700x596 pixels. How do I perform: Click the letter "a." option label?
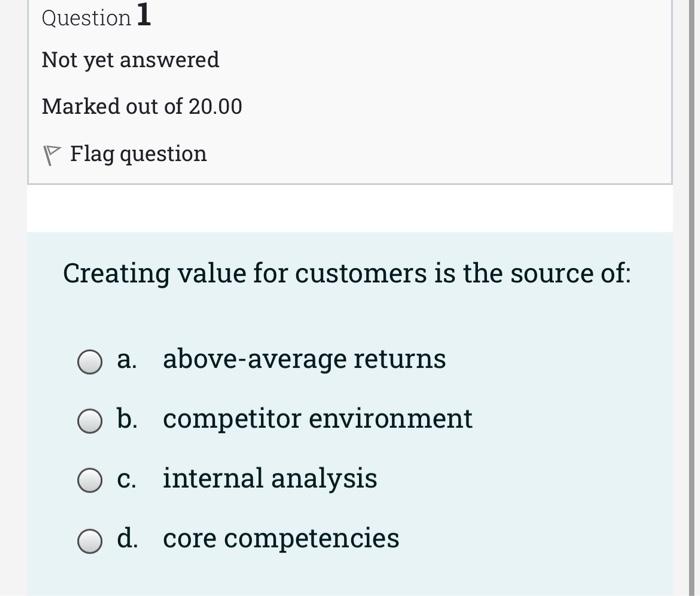[x=127, y=359]
